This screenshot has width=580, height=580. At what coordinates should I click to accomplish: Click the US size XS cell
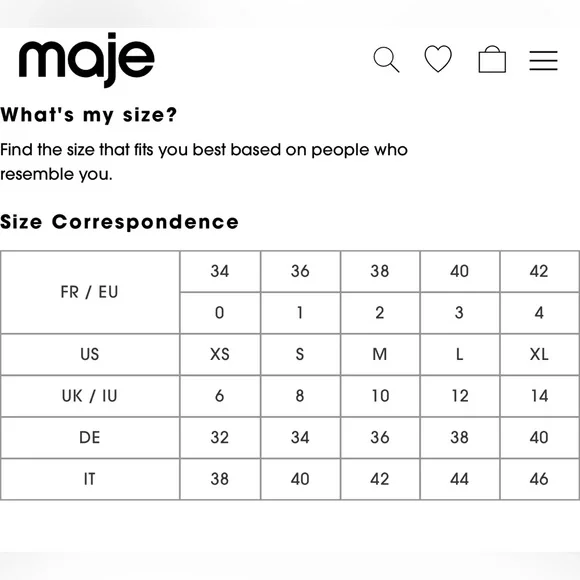click(x=220, y=354)
